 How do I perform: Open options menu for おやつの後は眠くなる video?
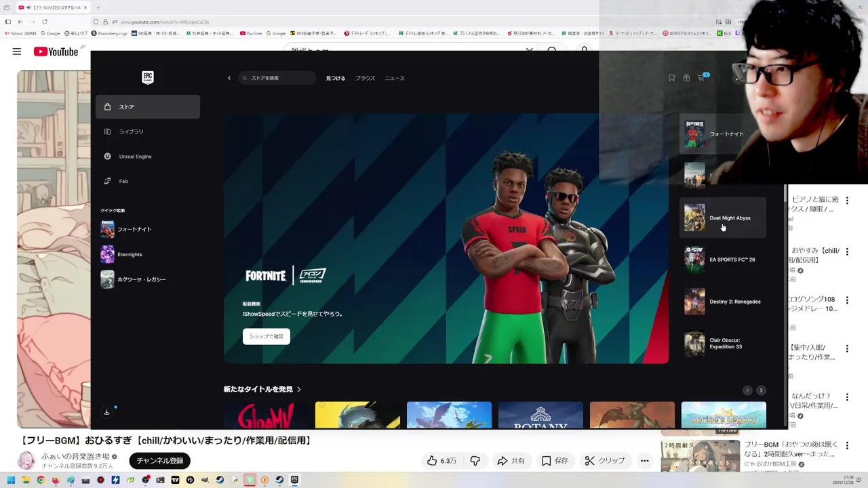(847, 446)
